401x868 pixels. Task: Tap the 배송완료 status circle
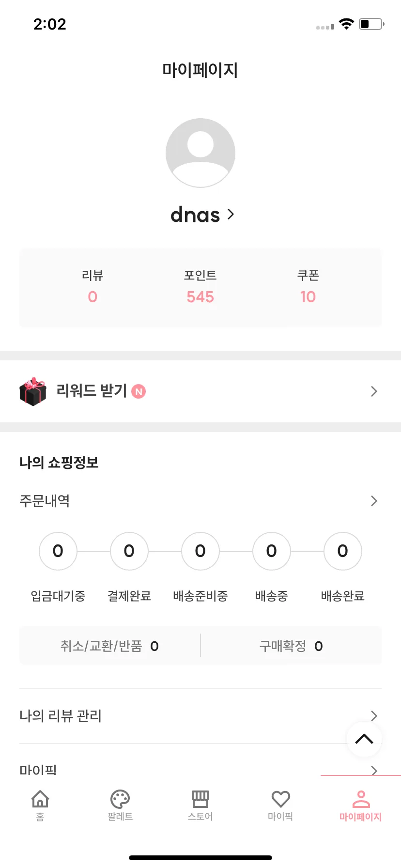[x=343, y=551]
